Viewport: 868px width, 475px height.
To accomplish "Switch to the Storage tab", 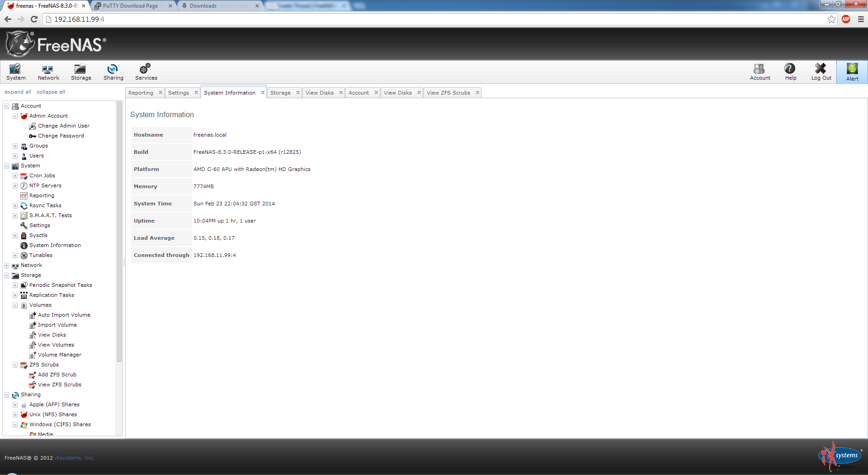I will pos(280,93).
